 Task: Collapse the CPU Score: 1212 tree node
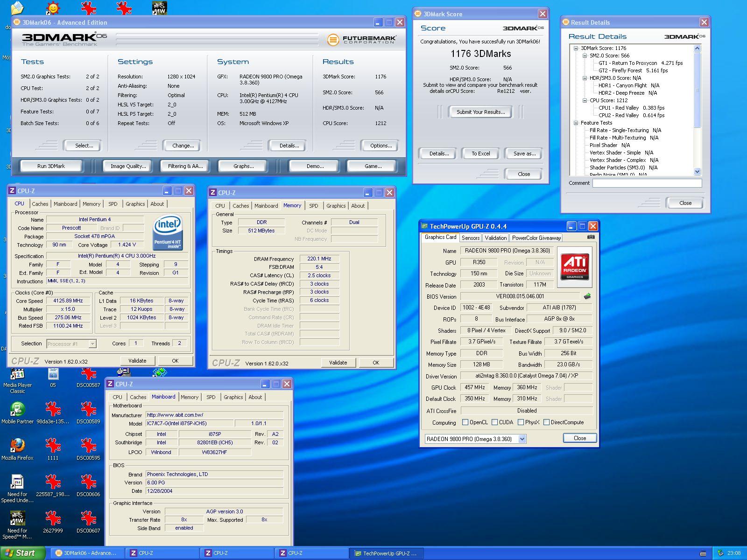[585, 100]
